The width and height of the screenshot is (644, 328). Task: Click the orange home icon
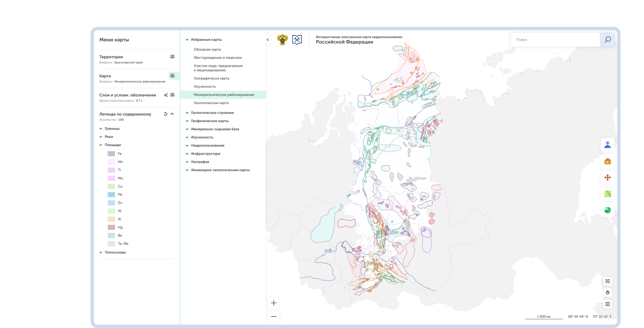click(x=607, y=161)
